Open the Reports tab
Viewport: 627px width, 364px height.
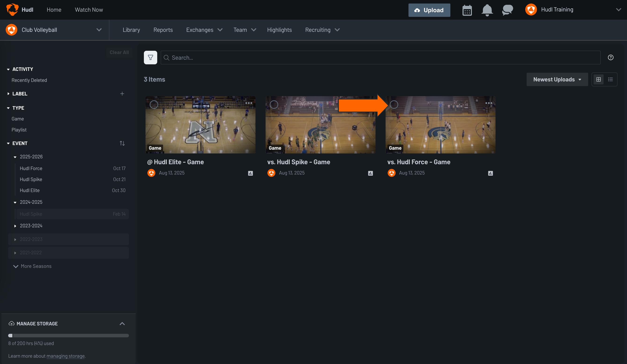tap(163, 30)
